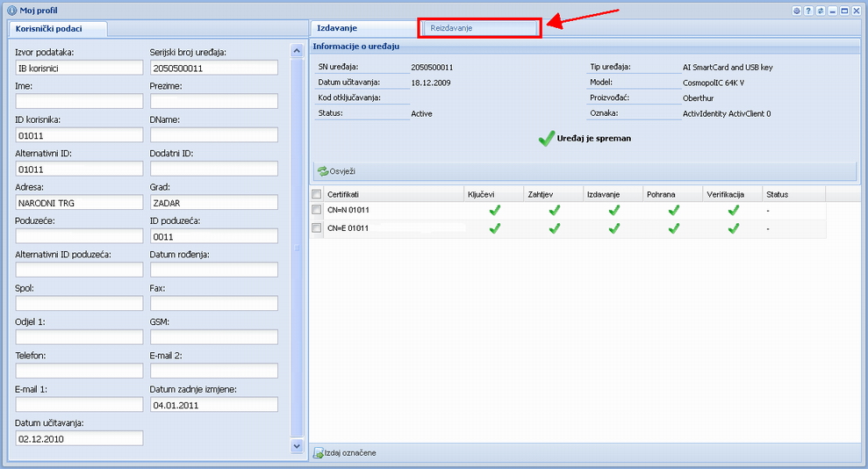The height and width of the screenshot is (469, 868).
Task: Open the Korisnički podaci tab
Action: pyautogui.click(x=56, y=28)
